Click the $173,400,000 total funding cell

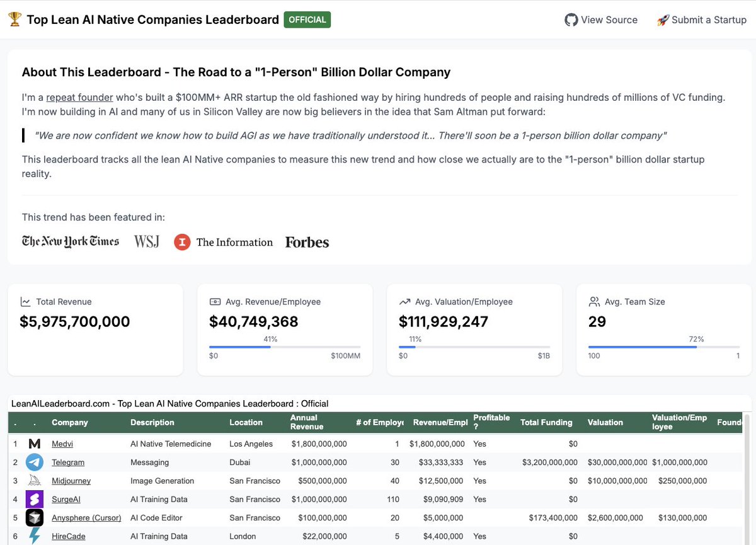554,518
